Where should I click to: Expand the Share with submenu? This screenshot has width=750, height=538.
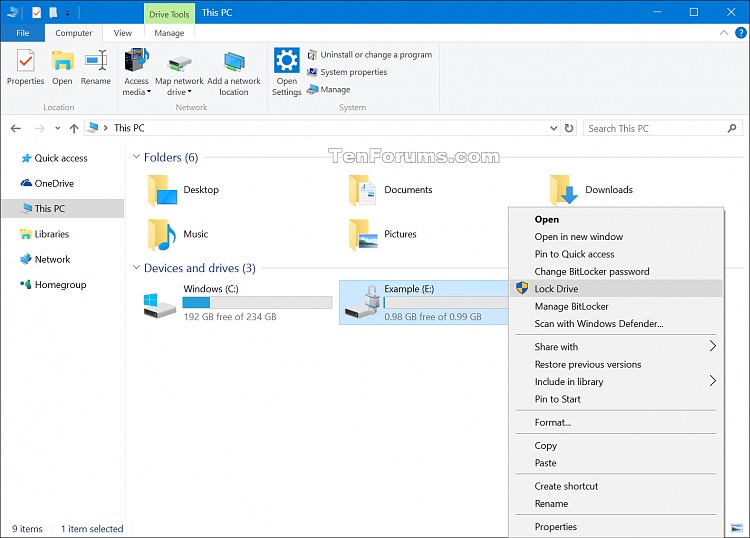pyautogui.click(x=617, y=347)
